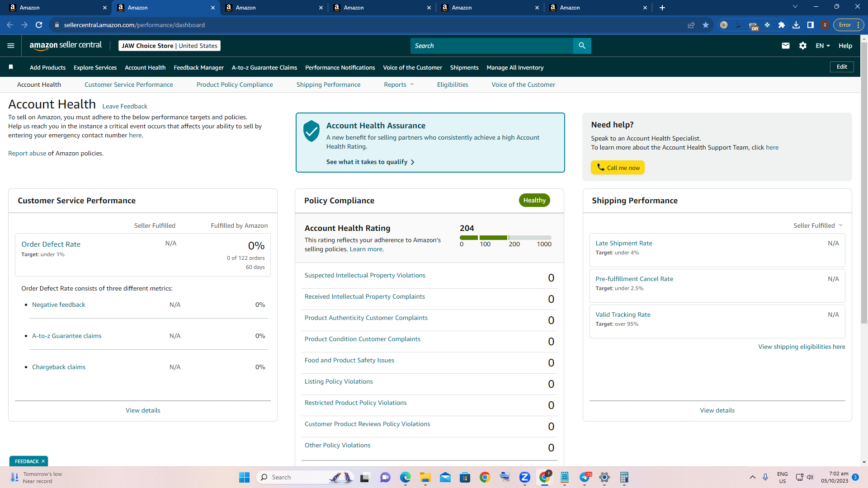
Task: Focus the Seller Central search field
Action: point(492,46)
